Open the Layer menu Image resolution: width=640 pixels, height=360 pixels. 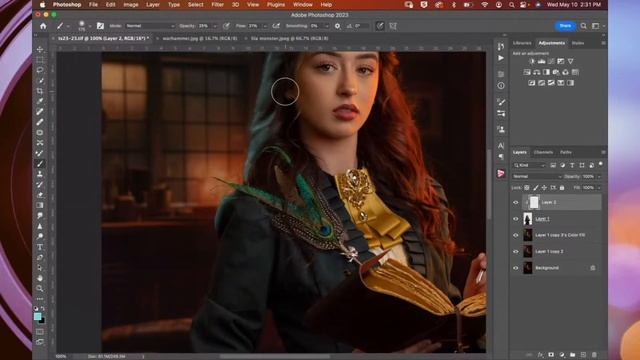[153, 4]
